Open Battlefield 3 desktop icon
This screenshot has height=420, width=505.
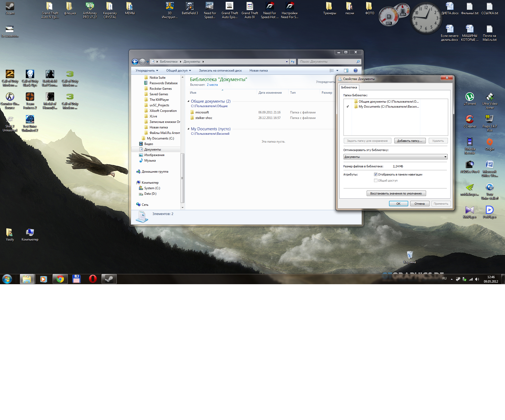pos(190,8)
